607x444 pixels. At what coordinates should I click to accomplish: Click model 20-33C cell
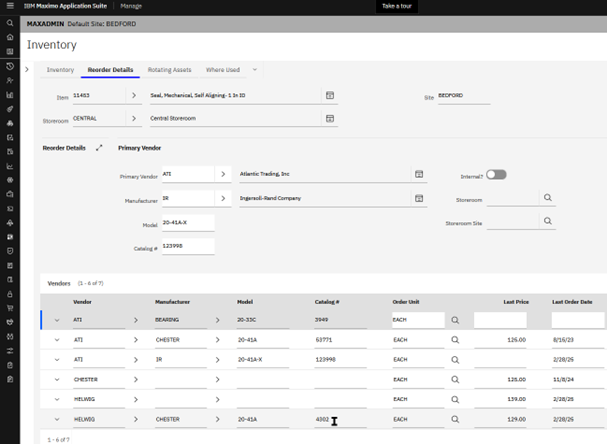tap(263, 321)
